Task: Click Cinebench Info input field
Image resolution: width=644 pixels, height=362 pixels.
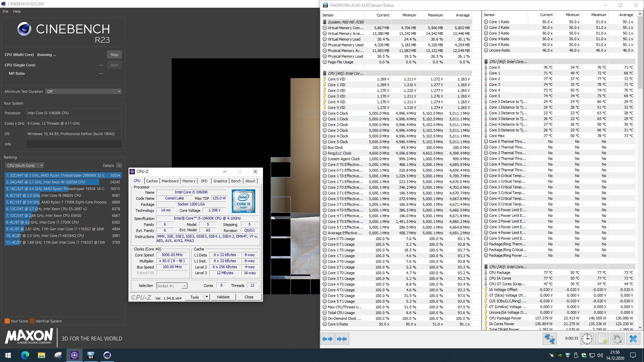Action: 74,144
